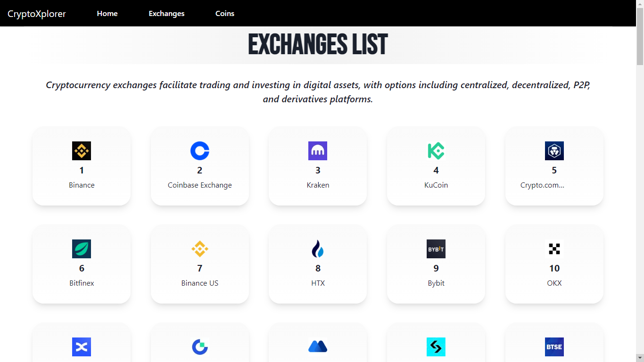This screenshot has width=644, height=362.
Task: Click the Binance logo icon
Action: (x=82, y=151)
